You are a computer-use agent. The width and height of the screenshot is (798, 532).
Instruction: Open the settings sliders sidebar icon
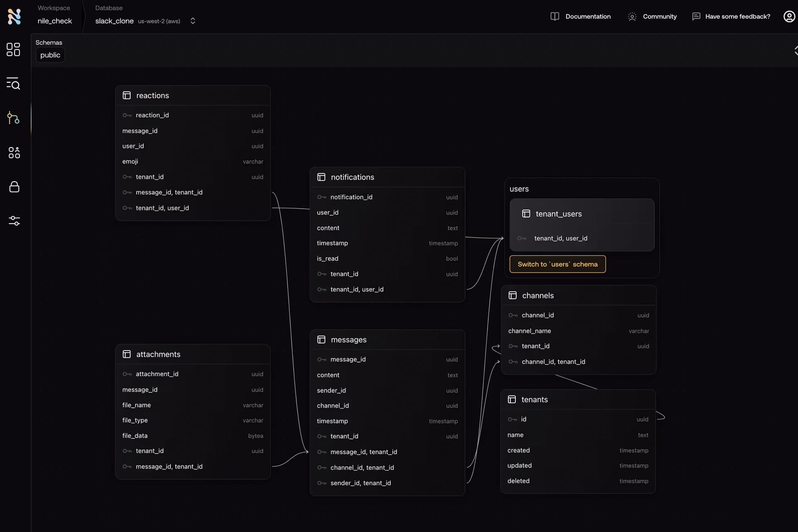(14, 221)
